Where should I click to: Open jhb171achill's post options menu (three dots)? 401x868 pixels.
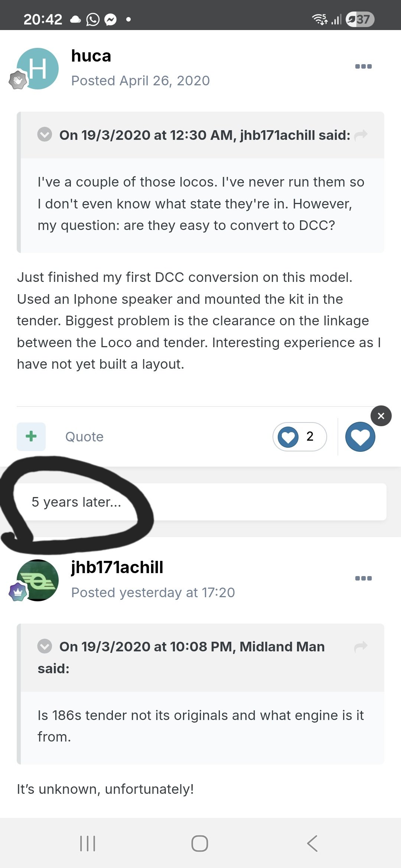(363, 578)
